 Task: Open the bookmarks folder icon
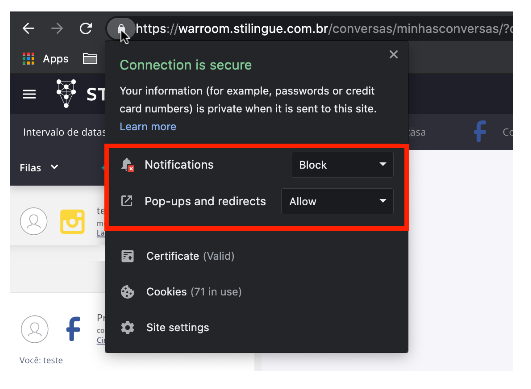pos(90,59)
